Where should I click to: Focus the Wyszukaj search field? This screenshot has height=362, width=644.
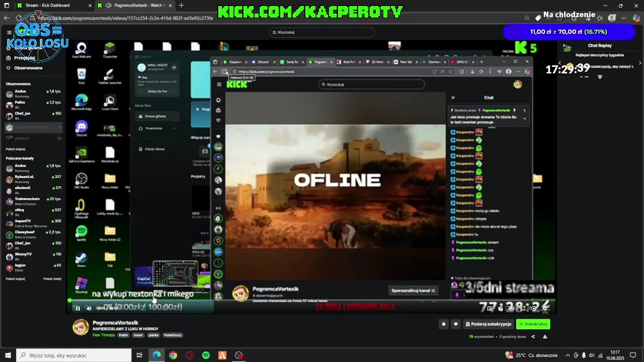tap(322, 32)
